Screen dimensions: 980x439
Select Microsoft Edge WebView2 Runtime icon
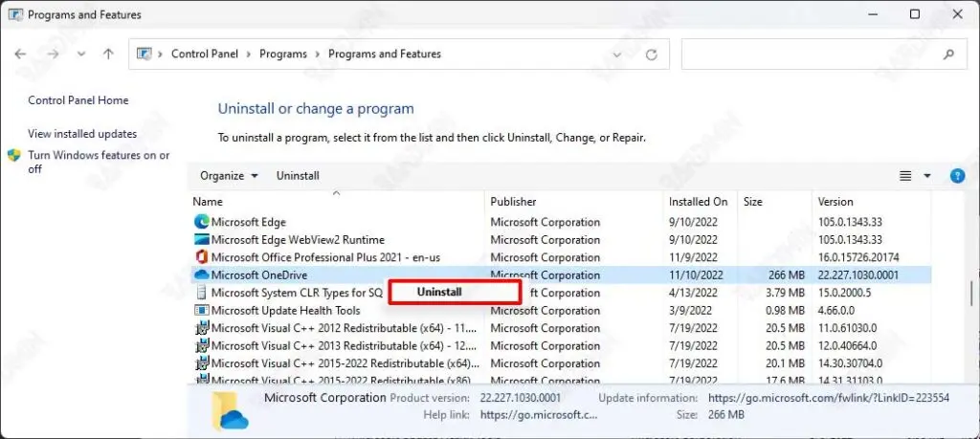click(201, 240)
